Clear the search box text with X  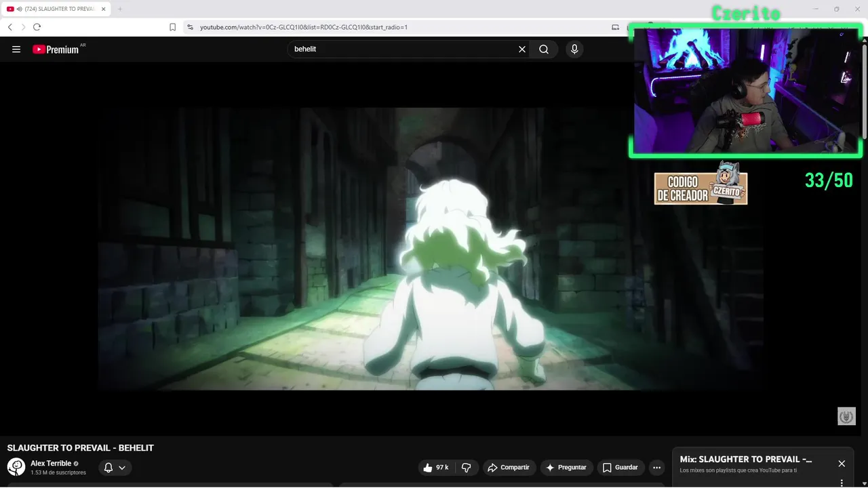point(522,49)
